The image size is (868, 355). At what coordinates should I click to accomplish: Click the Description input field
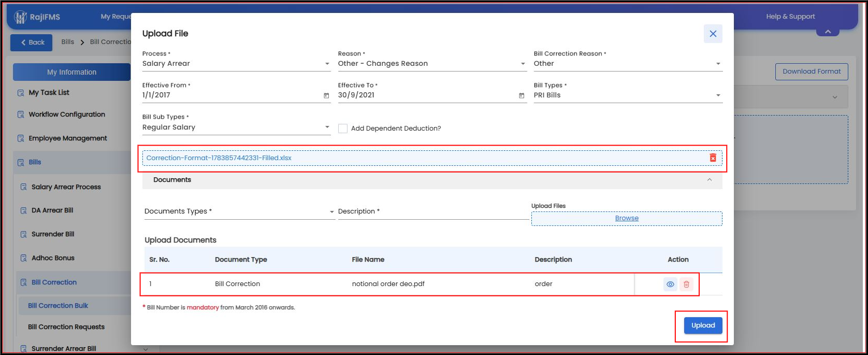click(433, 211)
